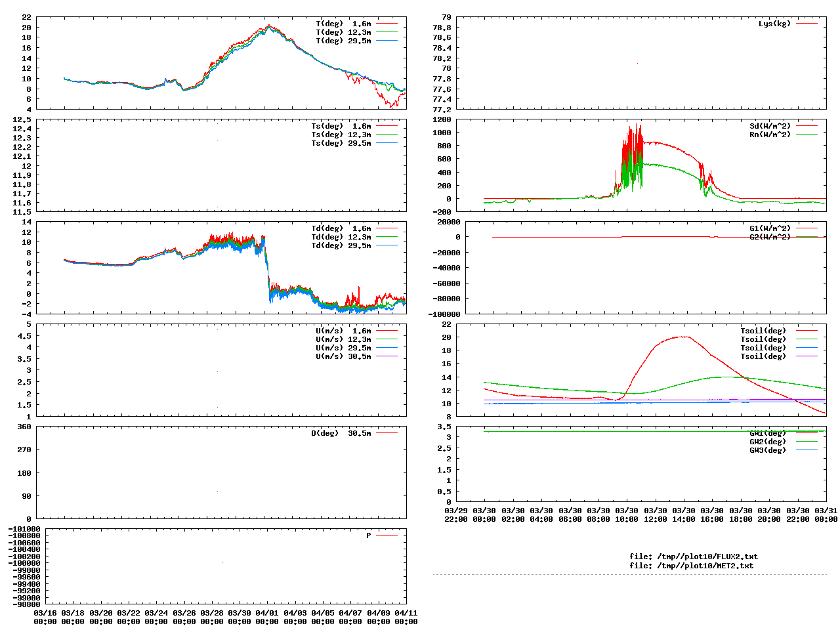Click the red Sd peak in radiation plot

pyautogui.click(x=637, y=125)
